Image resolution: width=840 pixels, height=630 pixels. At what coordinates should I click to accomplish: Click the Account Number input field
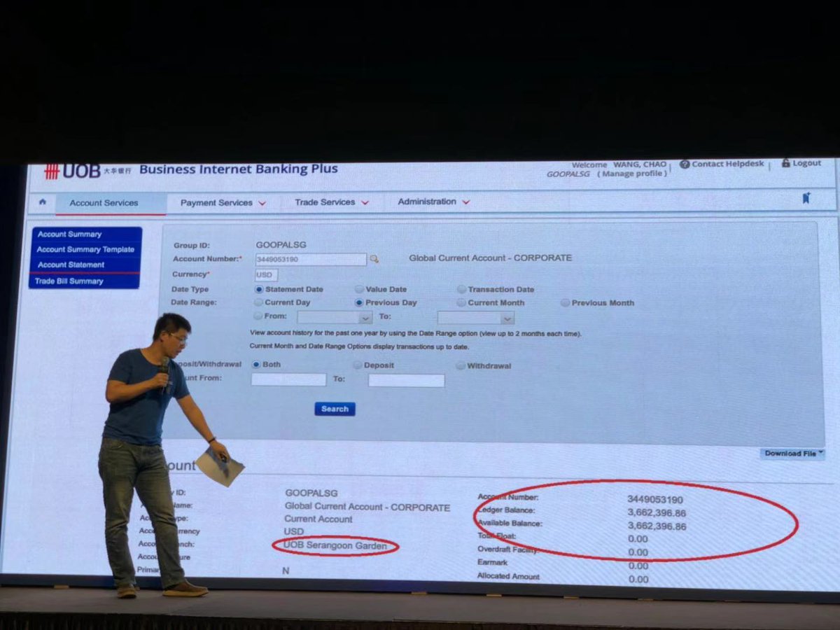point(311,260)
